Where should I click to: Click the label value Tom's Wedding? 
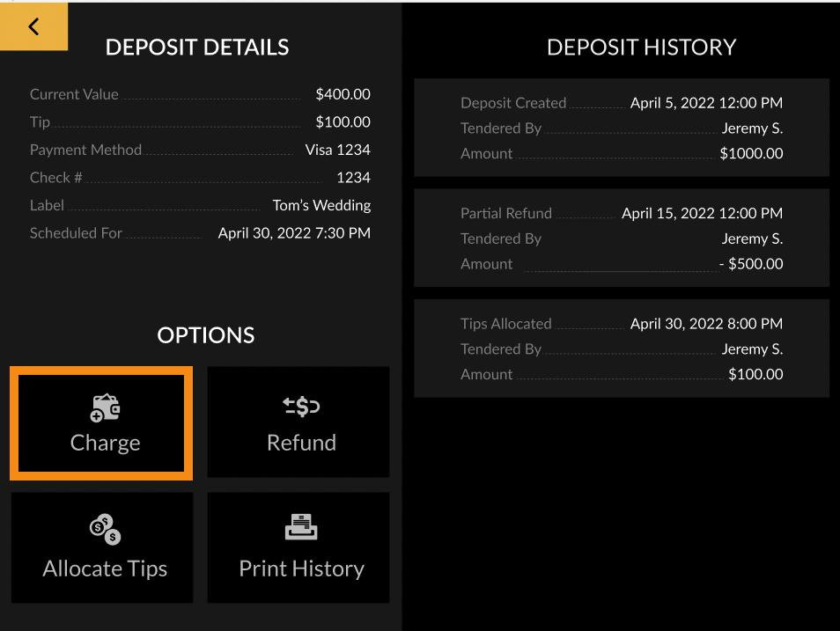(321, 206)
